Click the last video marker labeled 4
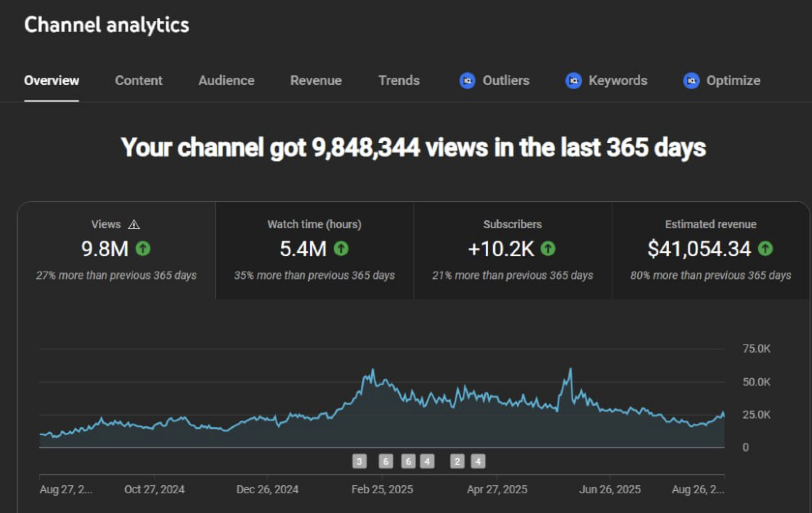 point(478,461)
